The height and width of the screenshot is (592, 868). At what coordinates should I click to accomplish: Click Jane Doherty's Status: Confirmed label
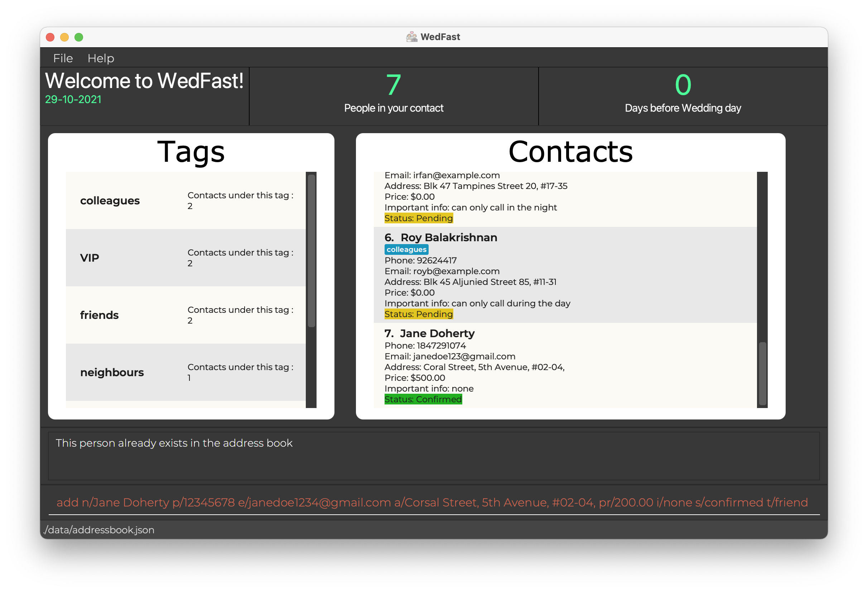[423, 399]
